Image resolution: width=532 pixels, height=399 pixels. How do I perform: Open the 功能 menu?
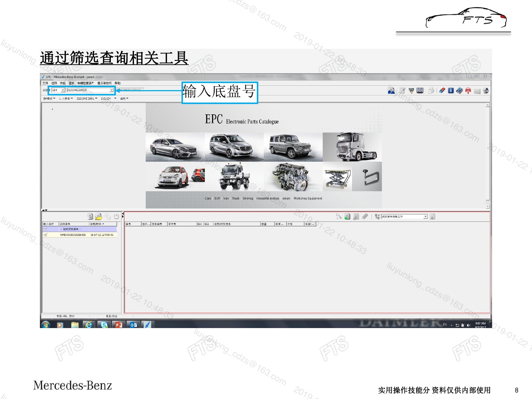click(63, 83)
